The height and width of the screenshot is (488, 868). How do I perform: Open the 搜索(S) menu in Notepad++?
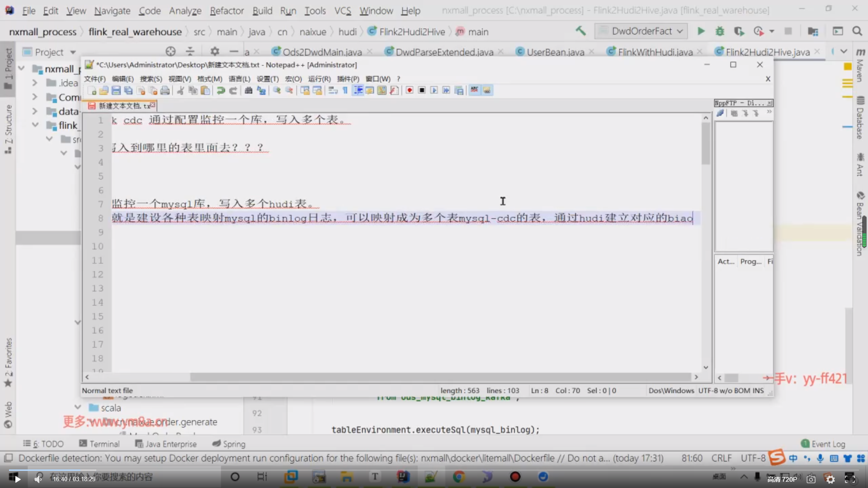coord(151,79)
